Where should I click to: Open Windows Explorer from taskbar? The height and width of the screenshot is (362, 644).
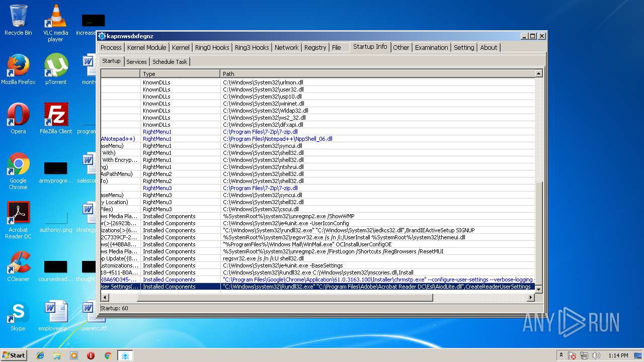[x=57, y=355]
